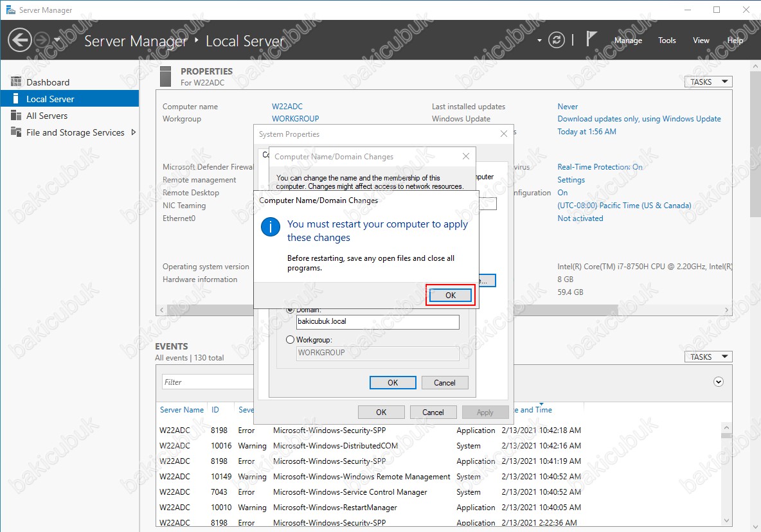Open the Download updates only, using Windows Update link
Viewport: 761px width, 532px height.
click(x=639, y=119)
